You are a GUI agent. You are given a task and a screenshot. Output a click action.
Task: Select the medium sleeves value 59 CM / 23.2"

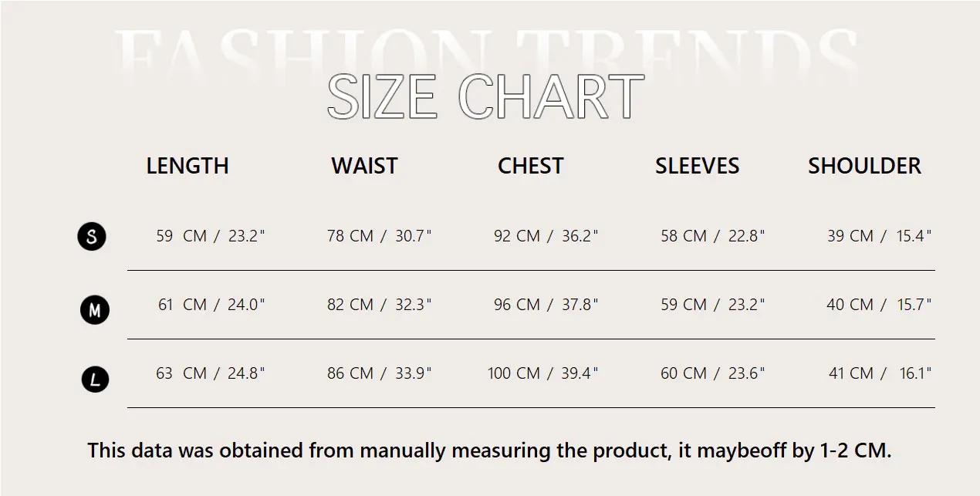[x=712, y=305]
